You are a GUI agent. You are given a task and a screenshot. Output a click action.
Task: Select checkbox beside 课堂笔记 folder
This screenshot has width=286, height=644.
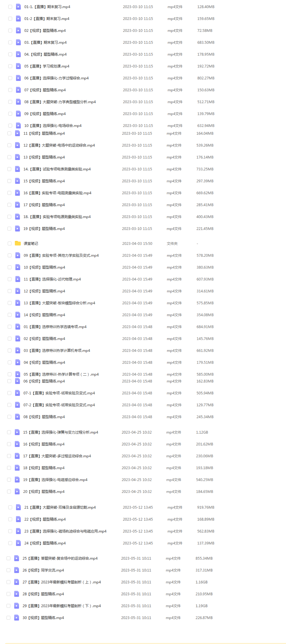tap(10, 243)
